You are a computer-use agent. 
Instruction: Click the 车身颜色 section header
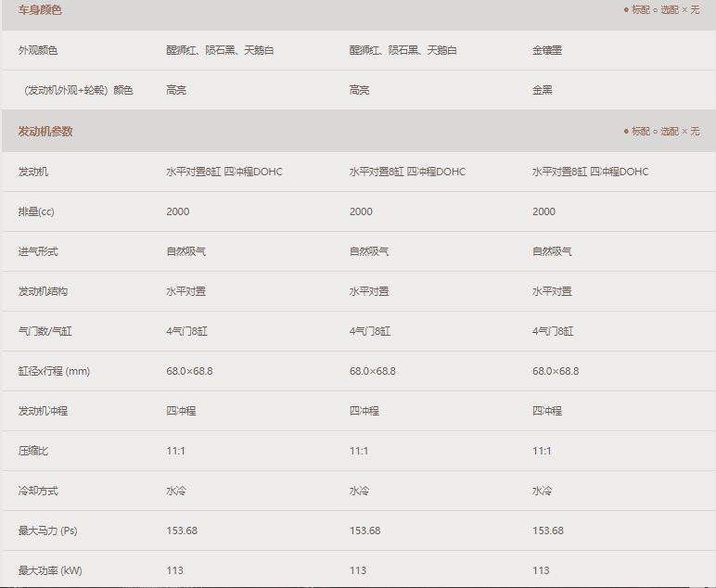click(x=40, y=10)
